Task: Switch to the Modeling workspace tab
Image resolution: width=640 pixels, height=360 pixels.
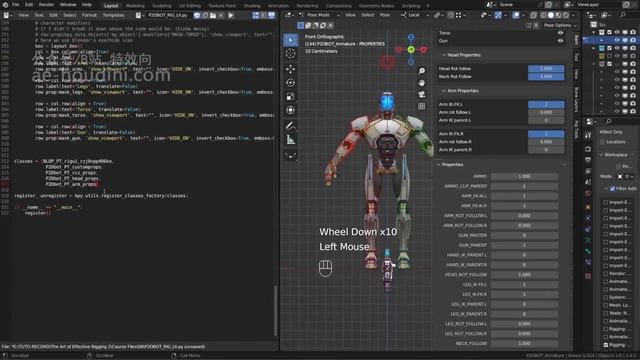Action: (x=135, y=6)
